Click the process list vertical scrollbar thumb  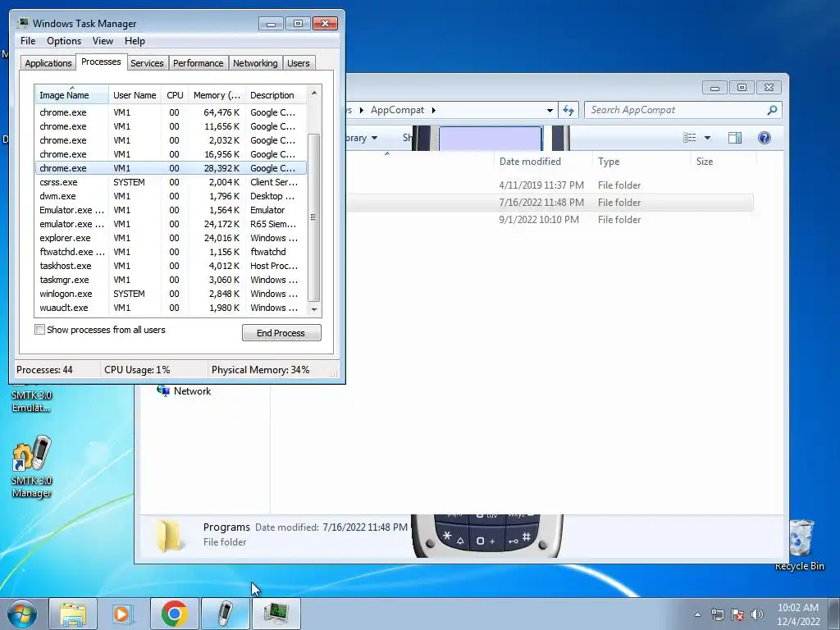point(314,217)
